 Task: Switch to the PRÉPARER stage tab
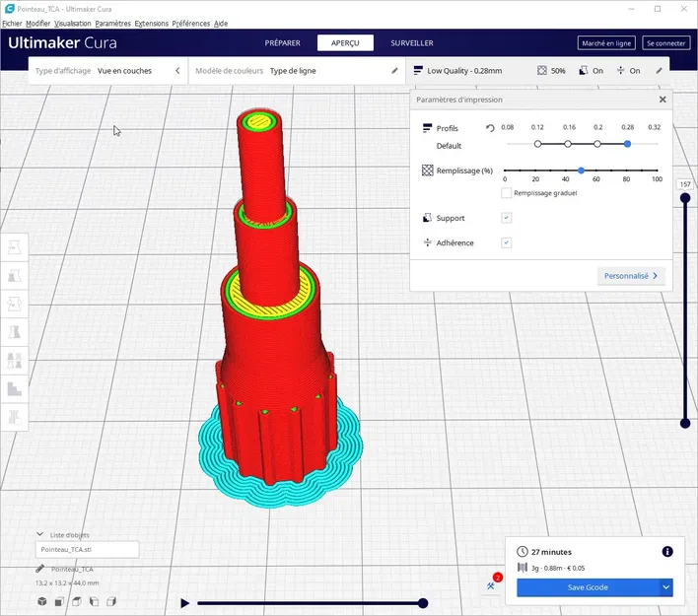coord(283,43)
